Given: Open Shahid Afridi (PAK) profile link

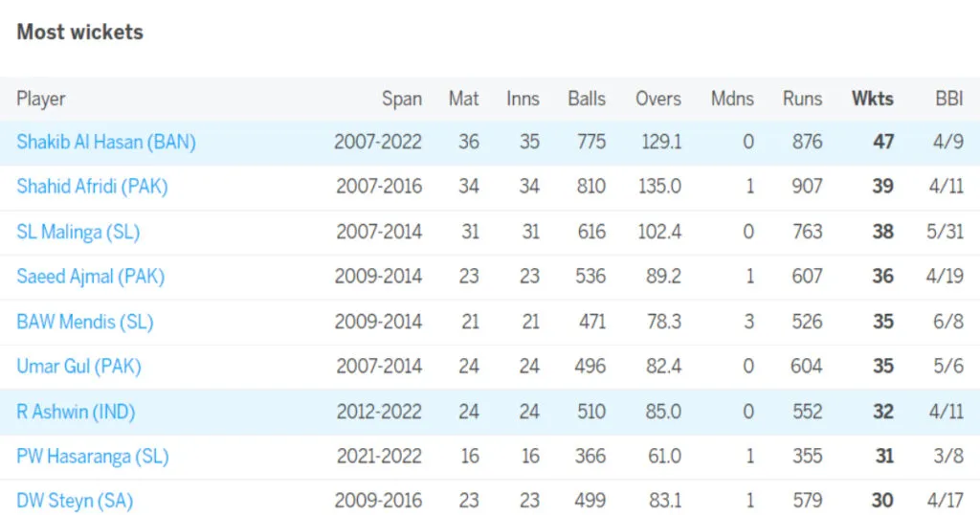Looking at the screenshot, I should (93, 187).
